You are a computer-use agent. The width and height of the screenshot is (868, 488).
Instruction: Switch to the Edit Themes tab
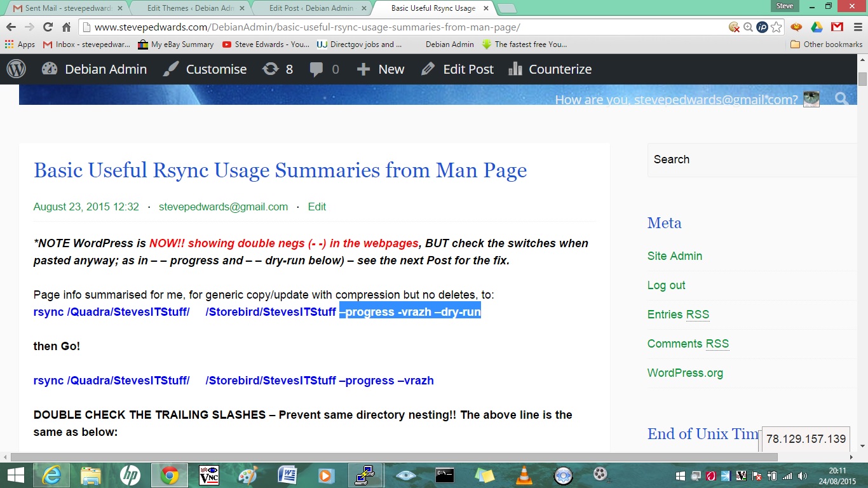click(x=187, y=8)
